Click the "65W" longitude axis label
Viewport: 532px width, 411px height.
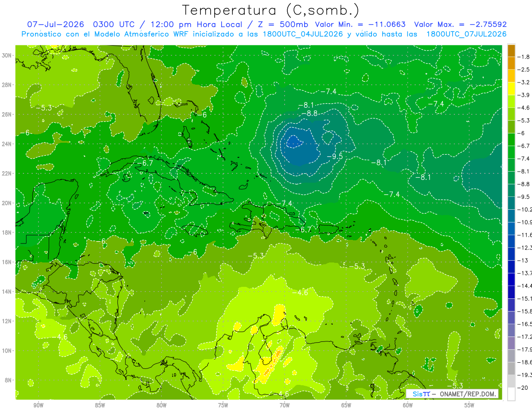[x=346, y=405]
